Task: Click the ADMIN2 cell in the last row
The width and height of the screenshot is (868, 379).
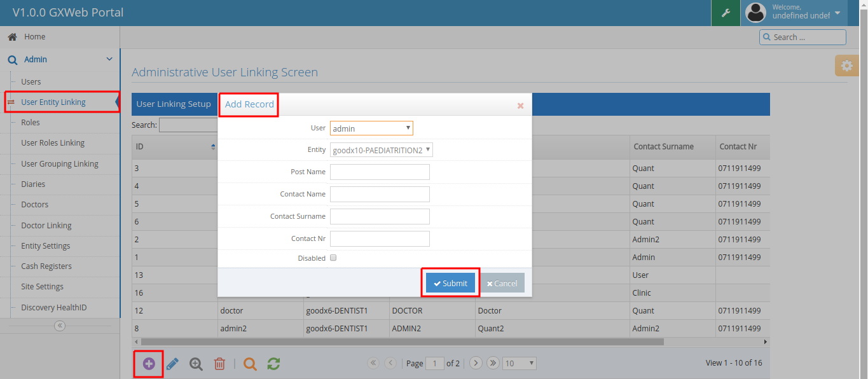Action: tap(432, 329)
